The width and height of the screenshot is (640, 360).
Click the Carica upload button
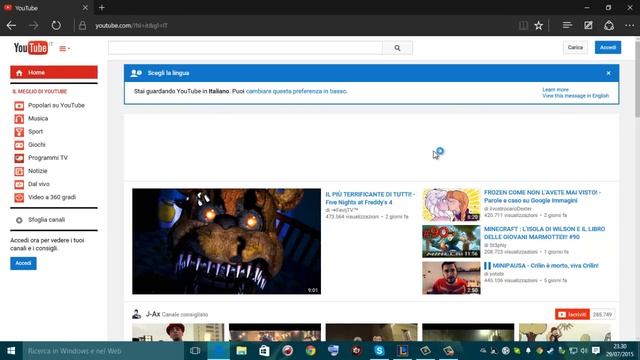[x=575, y=47]
